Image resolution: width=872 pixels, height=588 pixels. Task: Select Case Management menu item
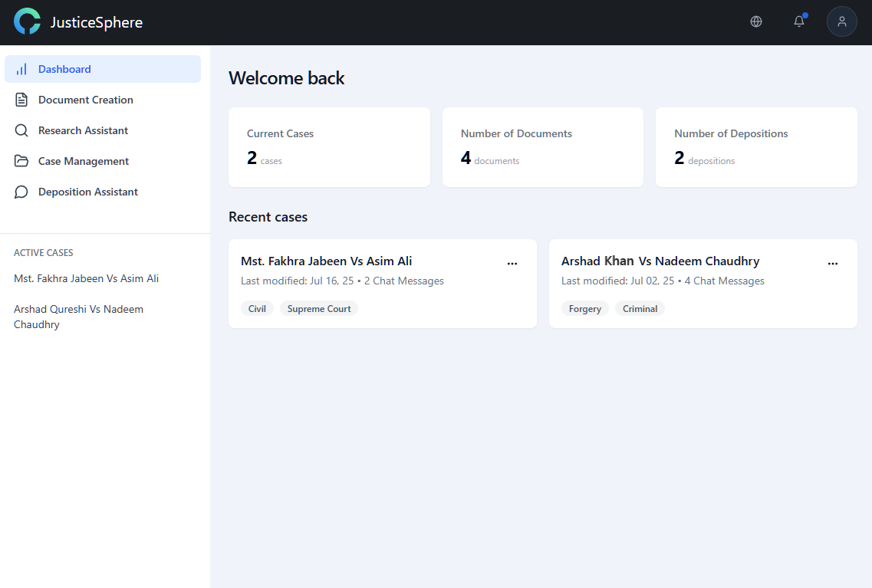84,161
